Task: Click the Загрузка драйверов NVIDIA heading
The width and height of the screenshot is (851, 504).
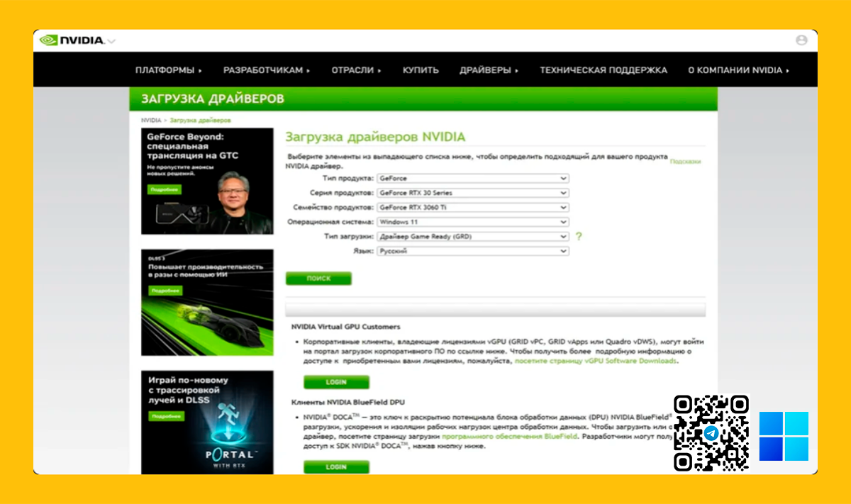Action: pyautogui.click(x=375, y=137)
